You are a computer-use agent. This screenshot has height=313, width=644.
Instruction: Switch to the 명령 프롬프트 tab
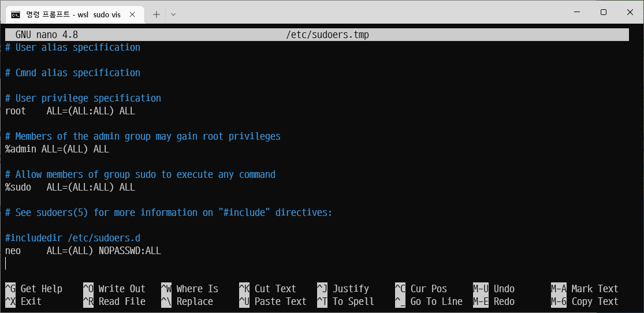(73, 15)
